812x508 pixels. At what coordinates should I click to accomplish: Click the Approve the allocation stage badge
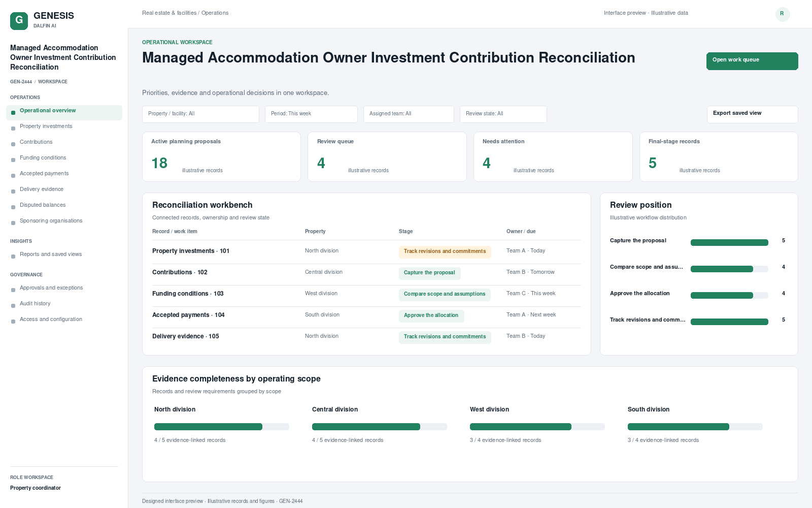tap(431, 316)
